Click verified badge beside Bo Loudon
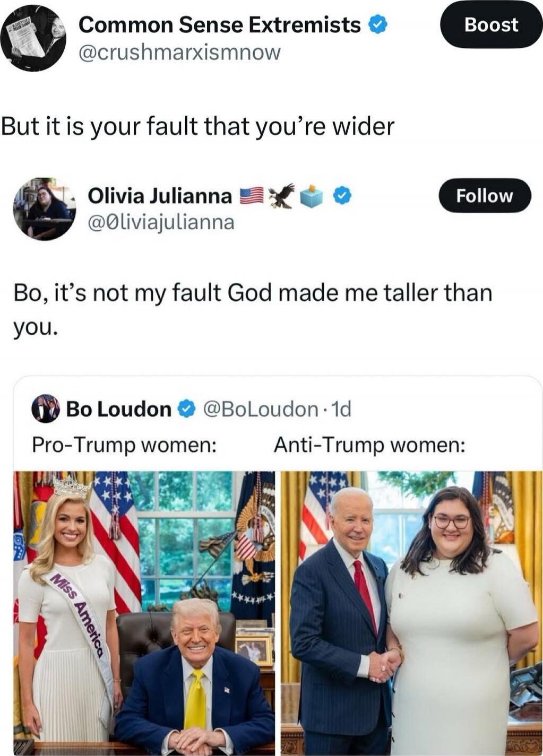543x756 pixels. click(185, 409)
